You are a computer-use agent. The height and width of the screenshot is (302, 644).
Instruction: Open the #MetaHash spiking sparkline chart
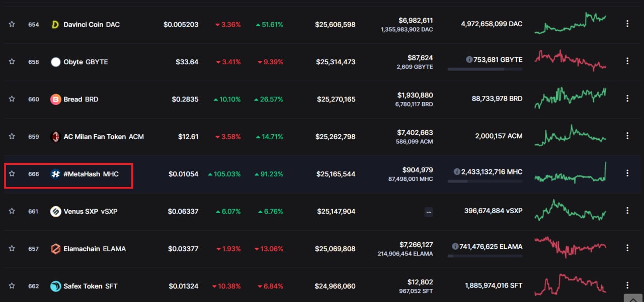[x=571, y=172]
